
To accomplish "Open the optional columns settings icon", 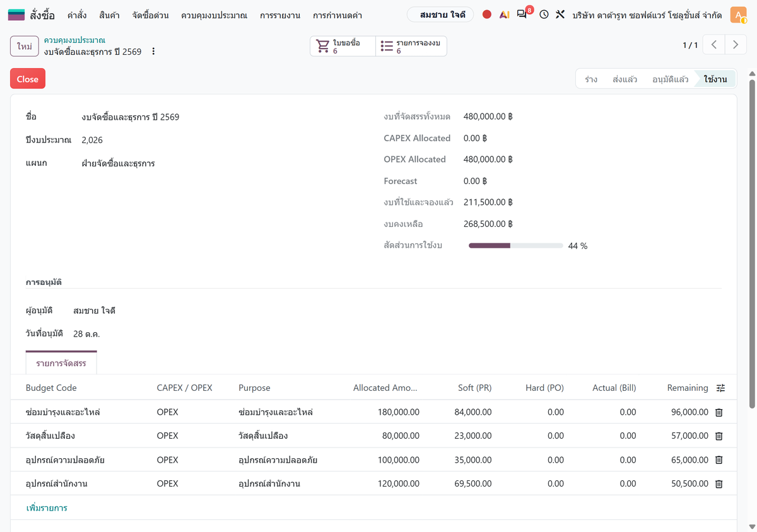I will click(721, 388).
